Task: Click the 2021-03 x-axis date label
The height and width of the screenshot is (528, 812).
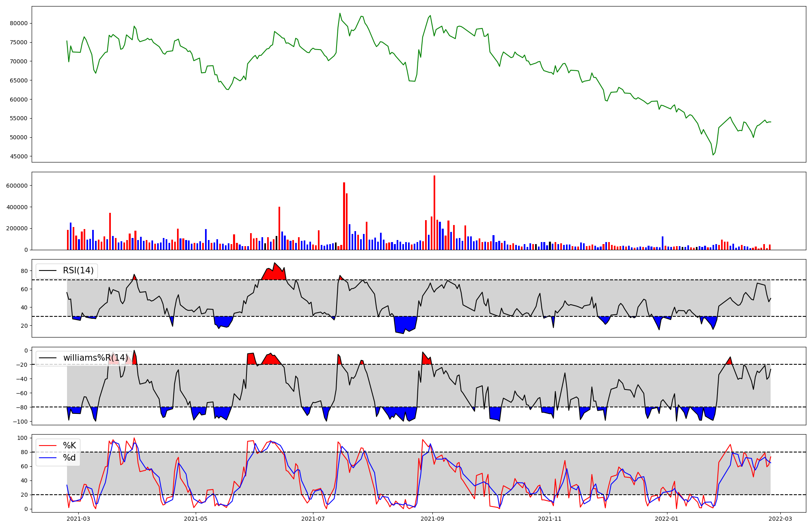Action: point(78,519)
